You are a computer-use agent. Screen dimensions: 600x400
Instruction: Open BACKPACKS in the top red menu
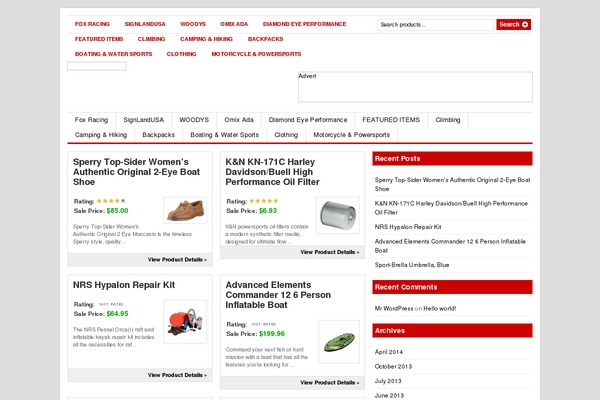click(265, 39)
